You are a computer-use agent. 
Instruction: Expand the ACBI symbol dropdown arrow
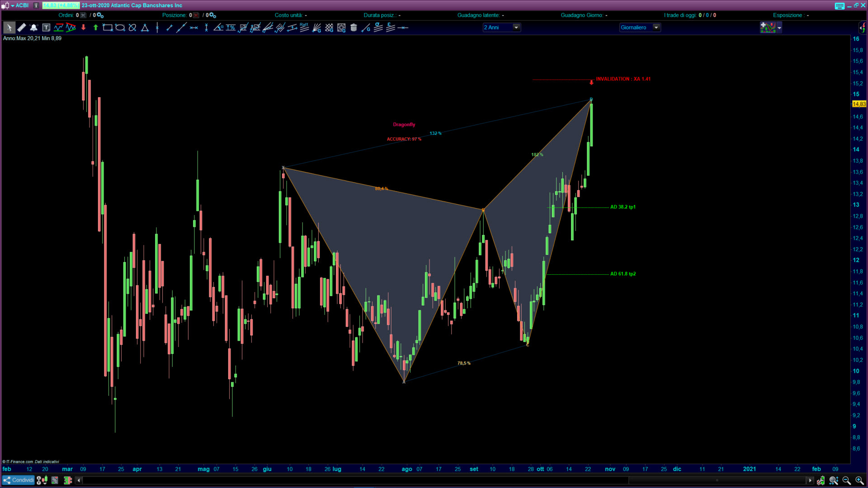[12, 5]
